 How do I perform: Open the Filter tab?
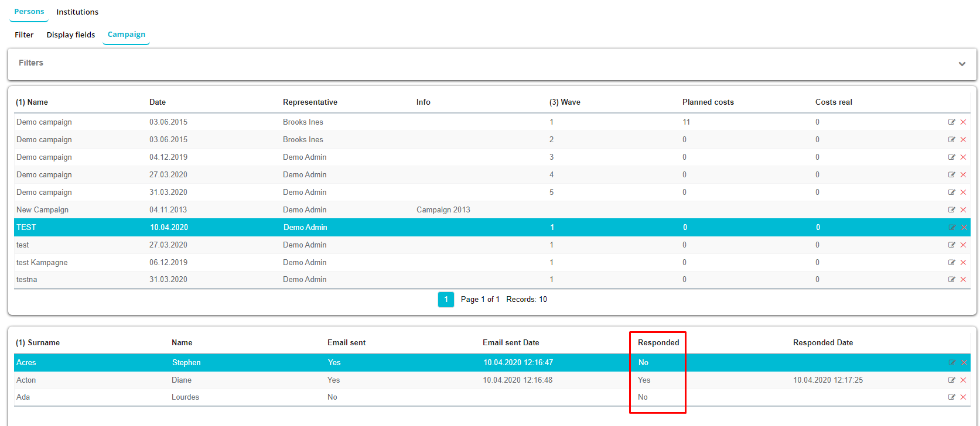(24, 35)
